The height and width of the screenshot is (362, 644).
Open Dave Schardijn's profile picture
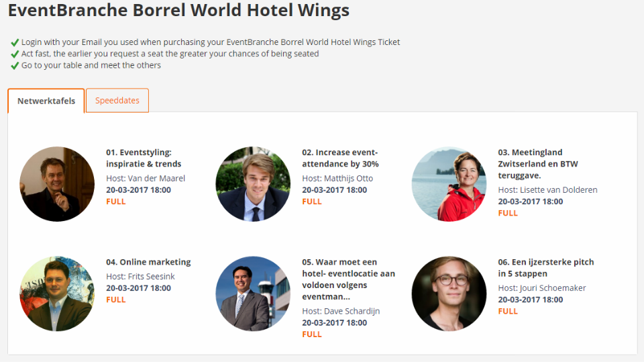(253, 293)
